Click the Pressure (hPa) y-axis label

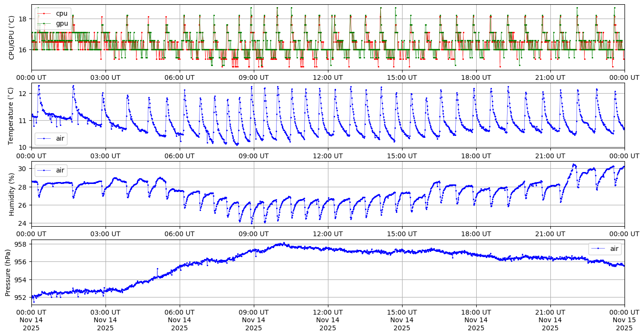[8, 272]
